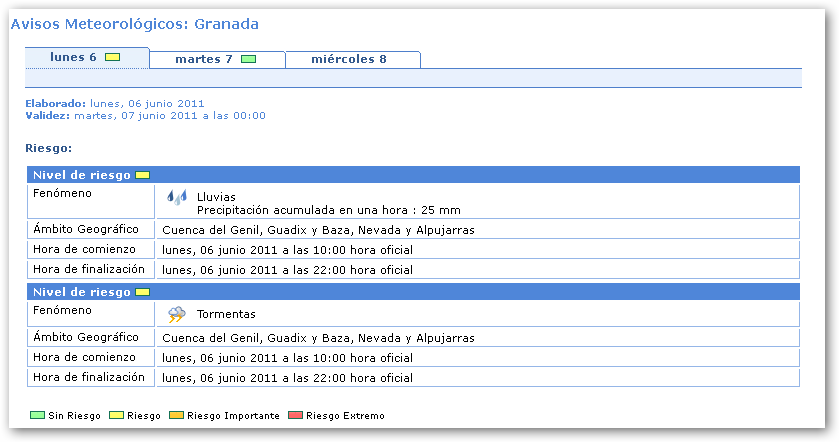Click the green Sin Riesgo legend swatch
This screenshot has height=442, width=839.
coord(38,415)
